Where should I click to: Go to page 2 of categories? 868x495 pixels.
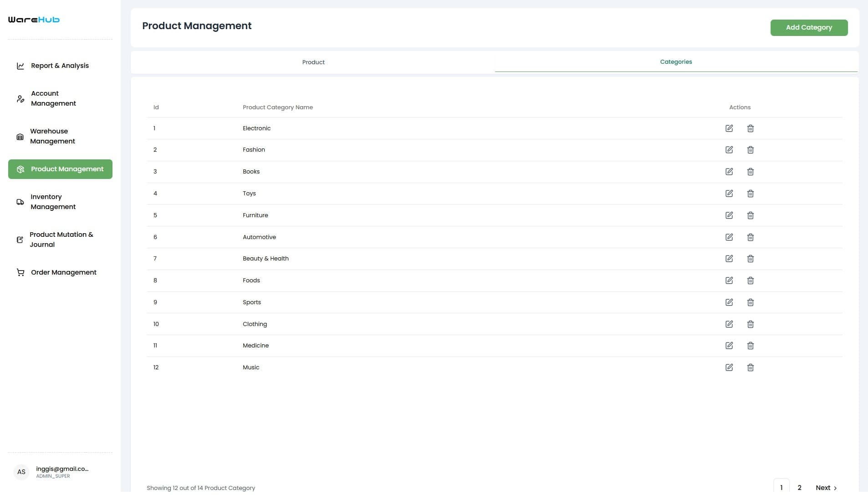800,487
